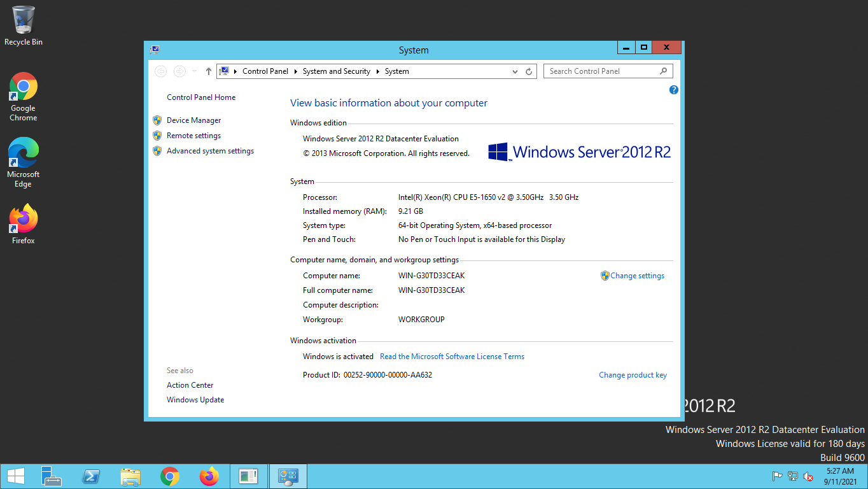
Task: Click the search magnifier icon
Action: [x=663, y=71]
